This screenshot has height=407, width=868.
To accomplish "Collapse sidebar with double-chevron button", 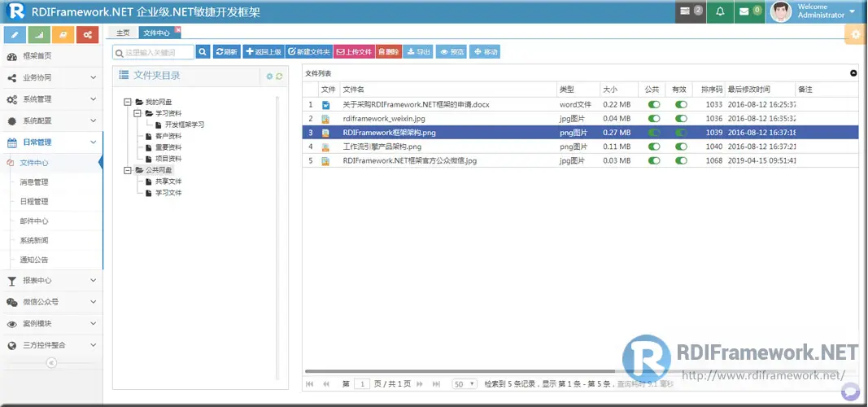I will [x=51, y=363].
